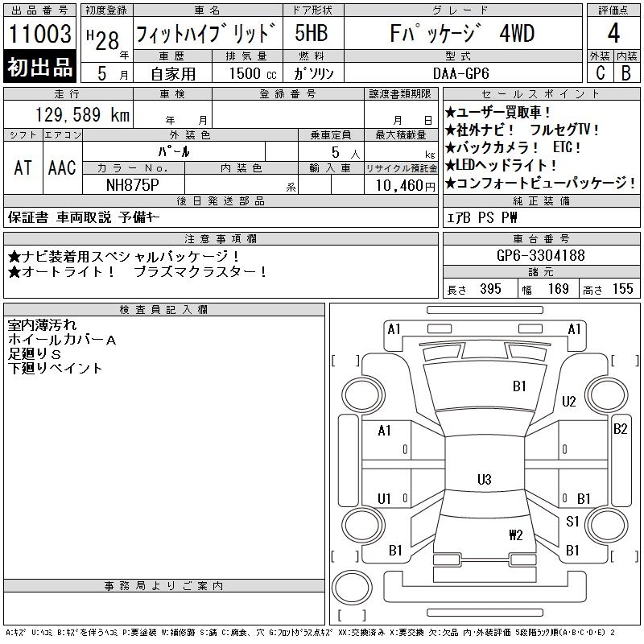Select the AT shift value
Screen dimensions: 644x644
pos(23,167)
